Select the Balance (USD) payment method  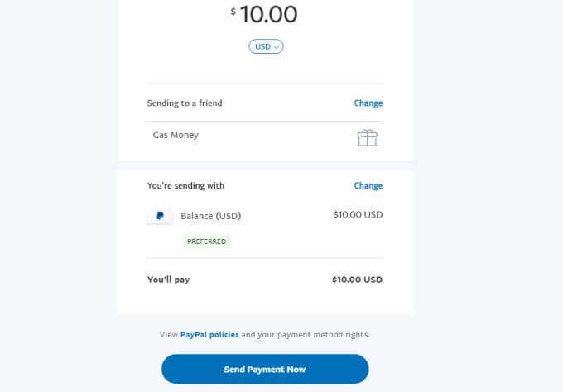point(210,216)
